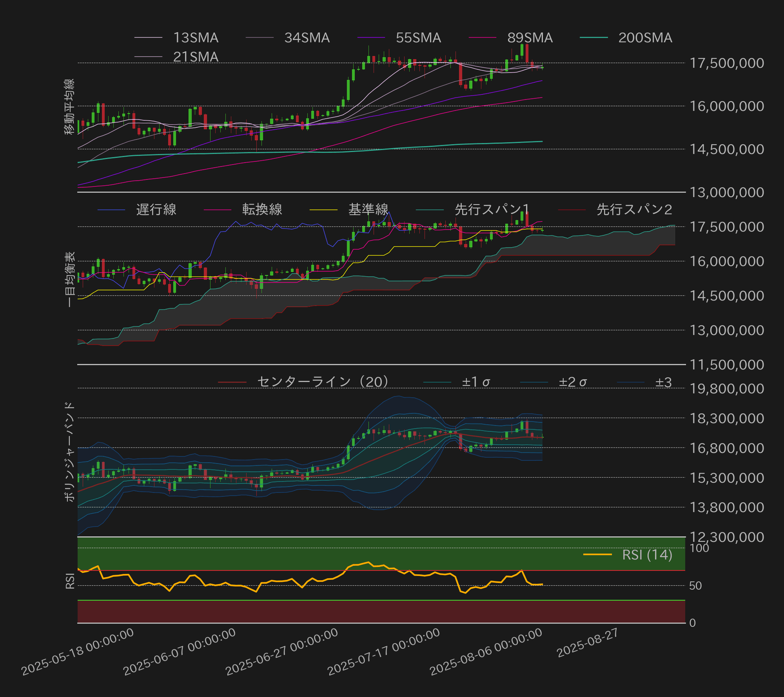Click the ボリンジャーバンド axis title
The height and width of the screenshot is (697, 784).
[x=69, y=451]
